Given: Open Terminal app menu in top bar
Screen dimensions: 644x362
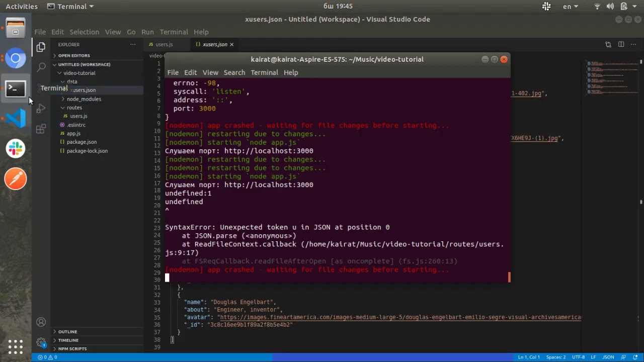Looking at the screenshot, I should click(x=70, y=7).
